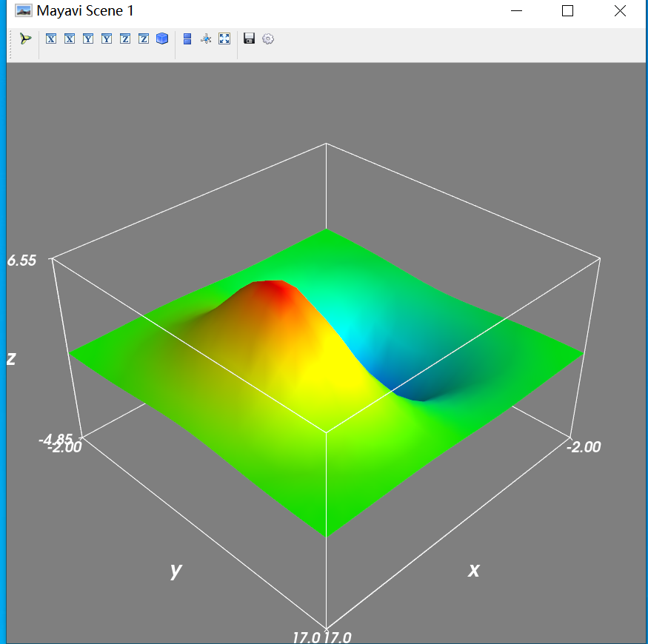Screen dimensions: 648x644
Task: Set camera to +Y axis view
Action: [x=87, y=38]
